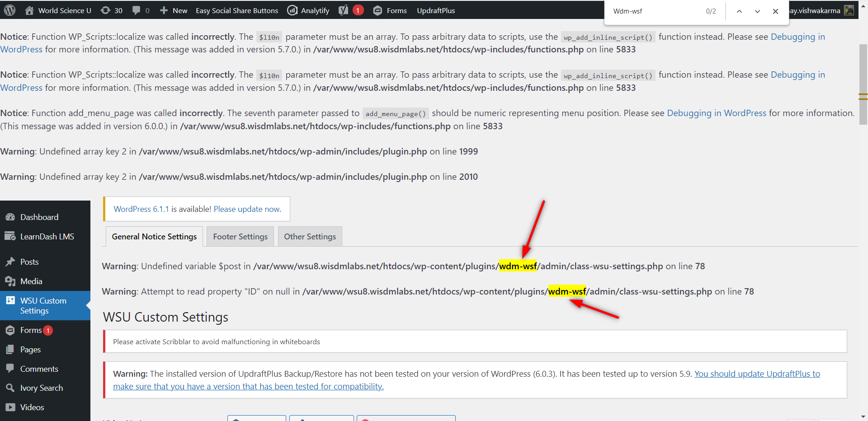Open the WordPress 6.1.1 link
Screen dimensions: 868x421
tap(141, 209)
